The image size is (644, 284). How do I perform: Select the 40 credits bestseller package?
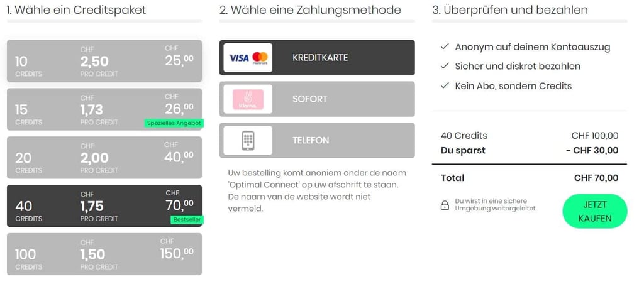104,205
